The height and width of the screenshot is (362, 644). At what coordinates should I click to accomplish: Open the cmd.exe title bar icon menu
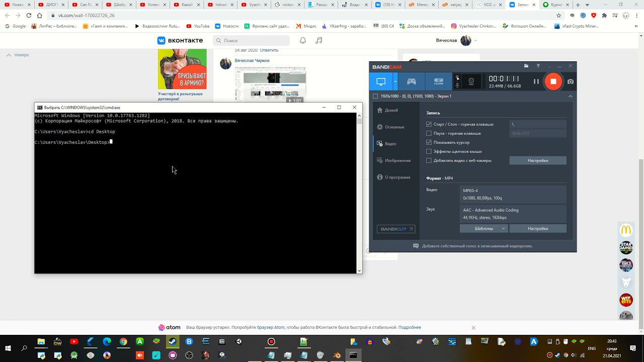40,108
